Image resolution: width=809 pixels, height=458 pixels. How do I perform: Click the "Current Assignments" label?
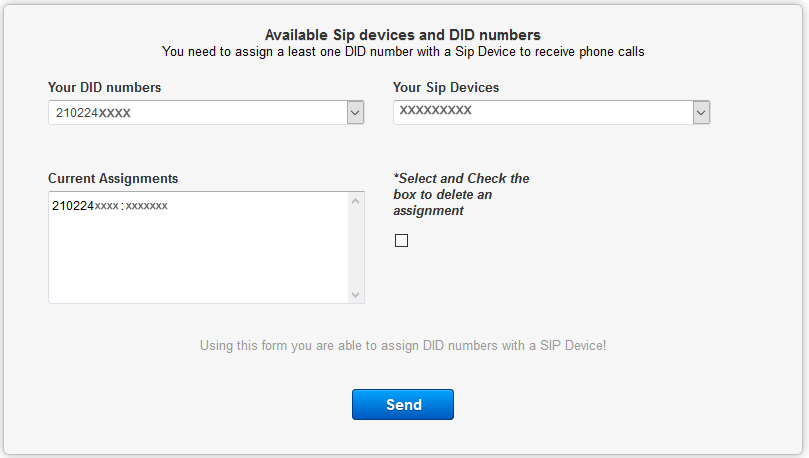tap(113, 179)
